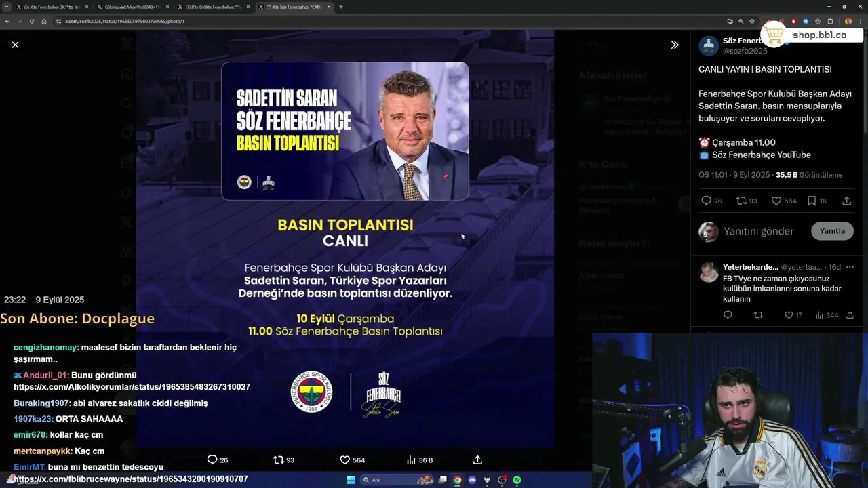
Task: Focus the 'Yanıtını gönder' reply field
Action: tap(758, 231)
